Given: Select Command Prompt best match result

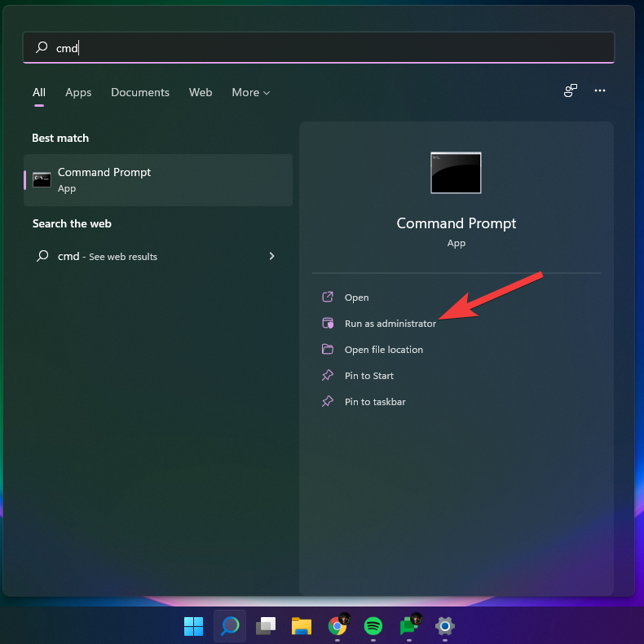Looking at the screenshot, I should (158, 180).
